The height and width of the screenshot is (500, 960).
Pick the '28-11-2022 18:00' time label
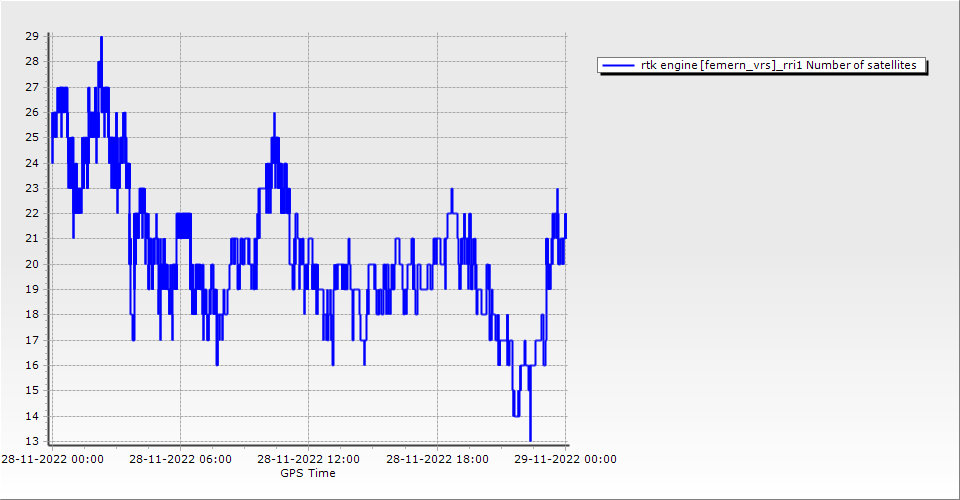[437, 460]
